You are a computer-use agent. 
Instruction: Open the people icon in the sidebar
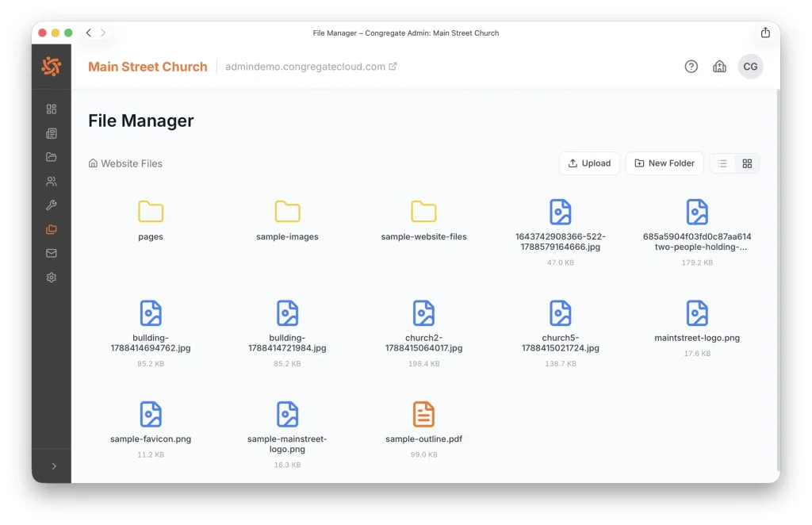52,182
